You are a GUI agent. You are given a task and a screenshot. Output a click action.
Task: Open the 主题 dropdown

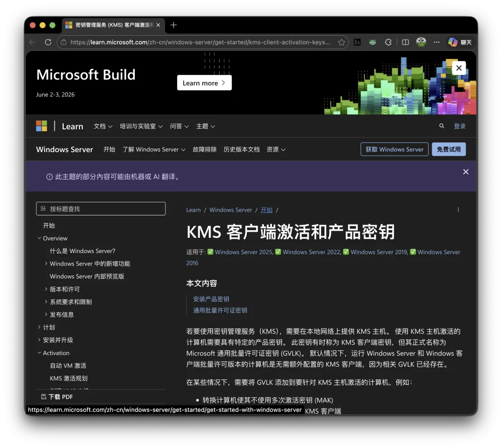[x=205, y=126]
